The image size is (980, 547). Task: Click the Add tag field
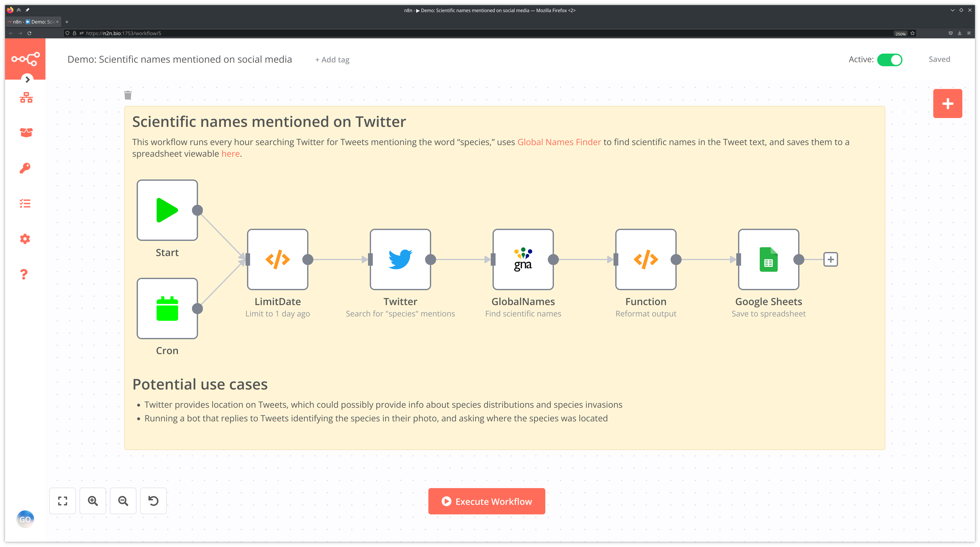click(x=332, y=60)
